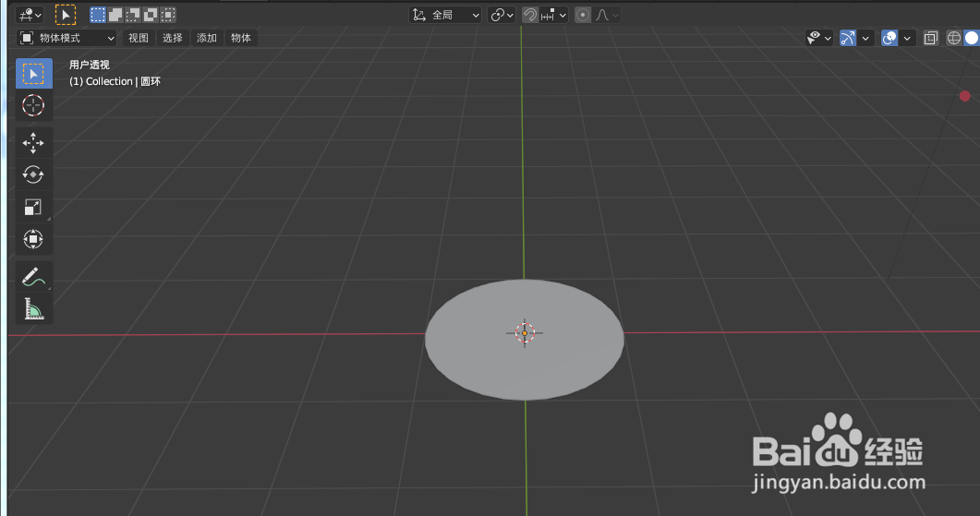Viewport: 980px width, 516px height.
Task: Select the Scale tool
Action: pos(34,207)
